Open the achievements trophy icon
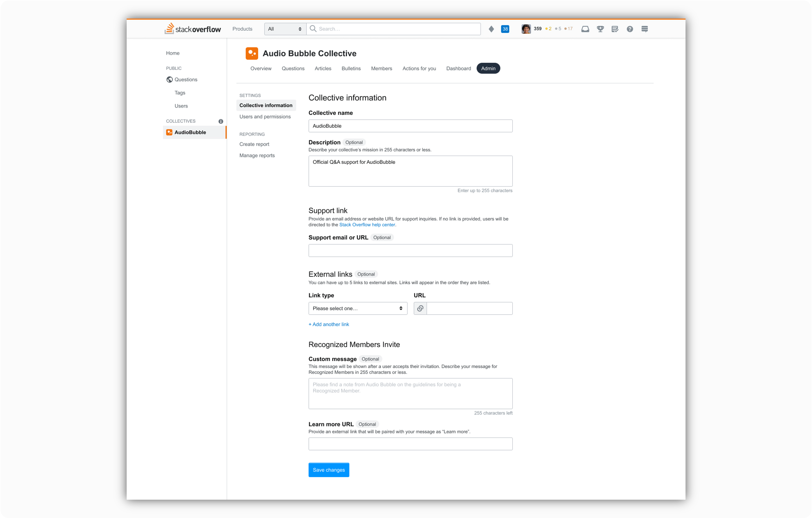This screenshot has width=812, height=518. [x=600, y=29]
